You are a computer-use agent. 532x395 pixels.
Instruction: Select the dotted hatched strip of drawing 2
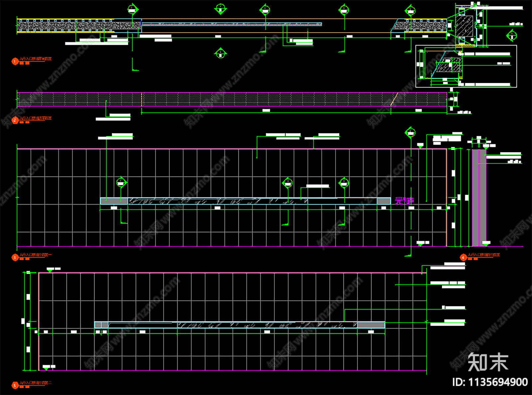point(232,99)
